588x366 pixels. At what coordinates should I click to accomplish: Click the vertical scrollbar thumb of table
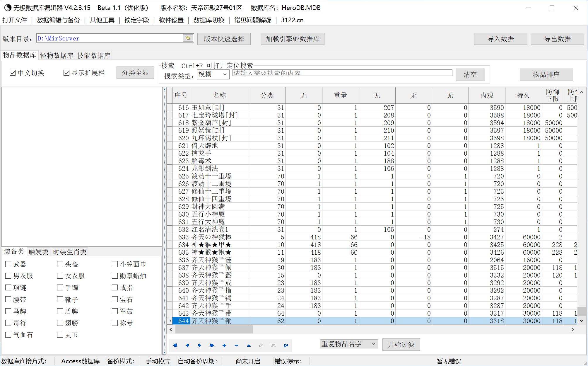582,311
